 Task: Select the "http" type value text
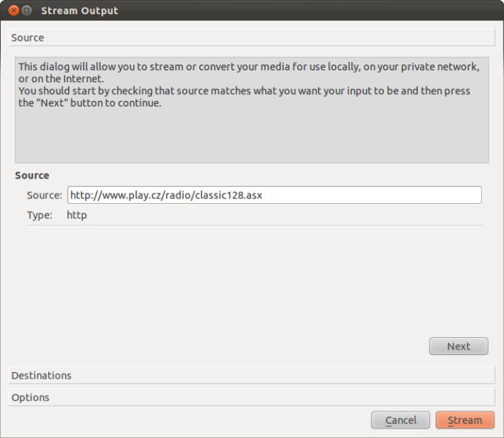coord(77,215)
